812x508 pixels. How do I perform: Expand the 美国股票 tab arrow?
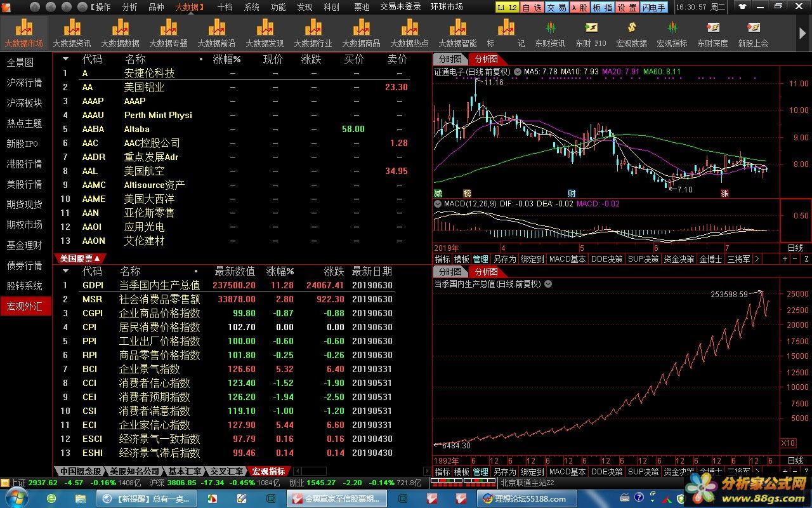point(96,258)
